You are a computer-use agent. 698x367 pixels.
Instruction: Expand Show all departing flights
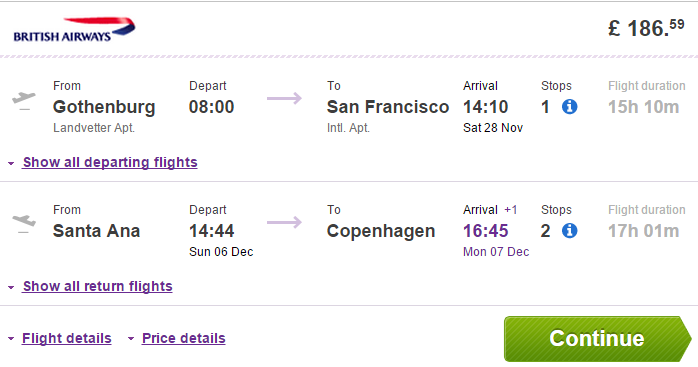coord(110,162)
